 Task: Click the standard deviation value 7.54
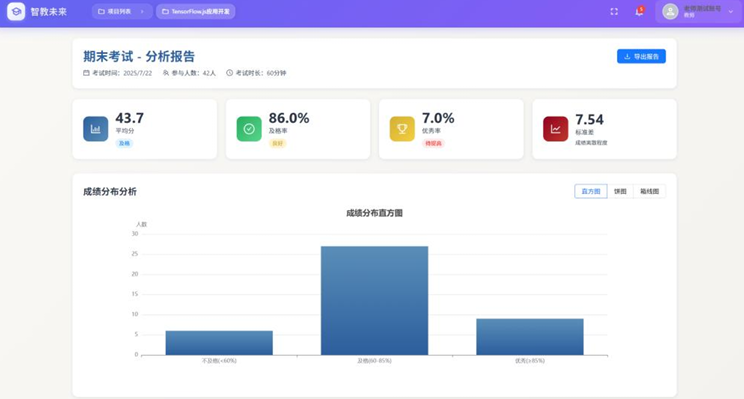589,119
